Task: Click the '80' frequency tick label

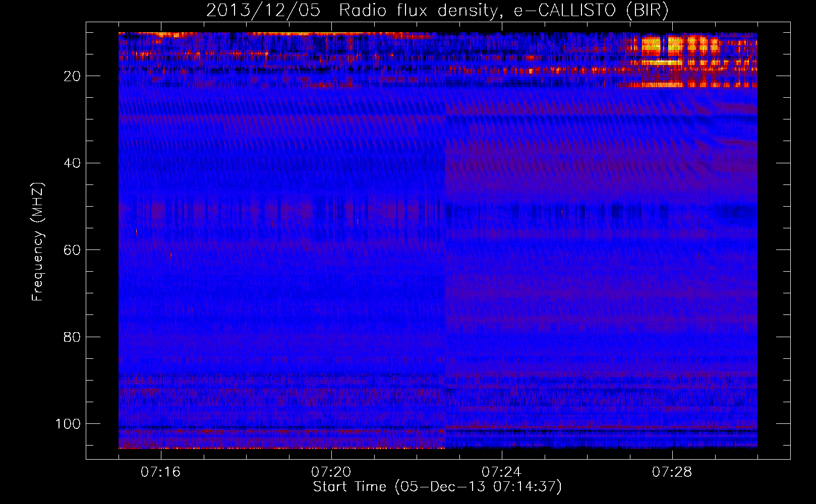Action: [73, 337]
